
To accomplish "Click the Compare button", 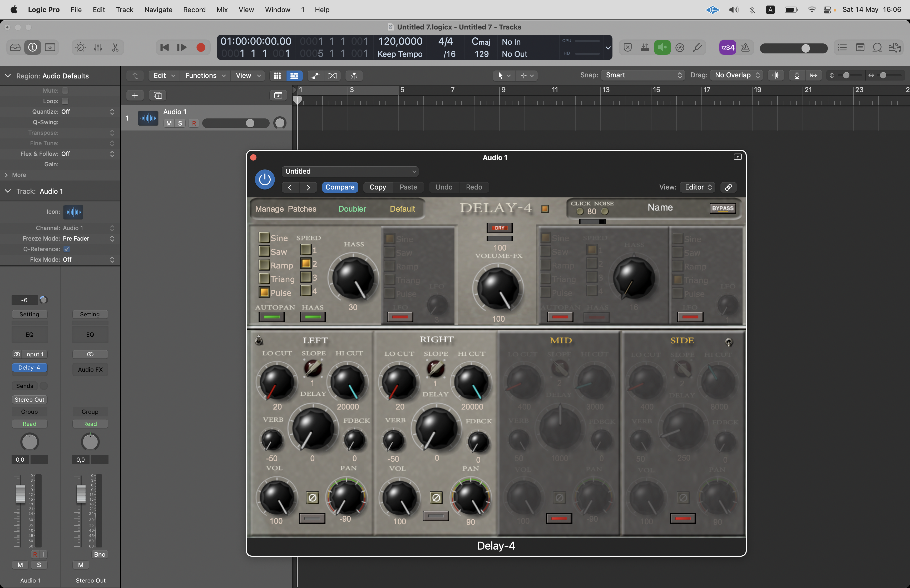I will pos(339,187).
